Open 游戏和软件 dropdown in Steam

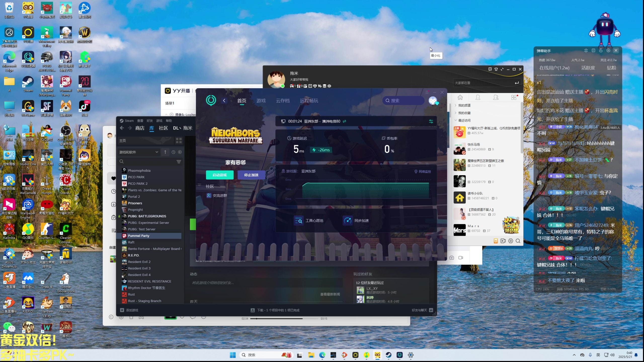click(x=139, y=152)
